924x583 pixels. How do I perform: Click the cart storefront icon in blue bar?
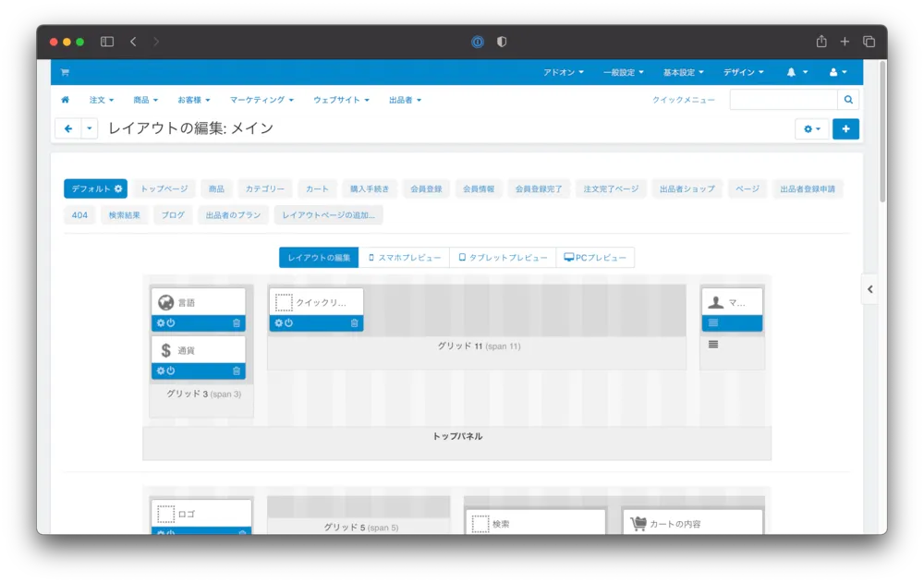tap(65, 72)
